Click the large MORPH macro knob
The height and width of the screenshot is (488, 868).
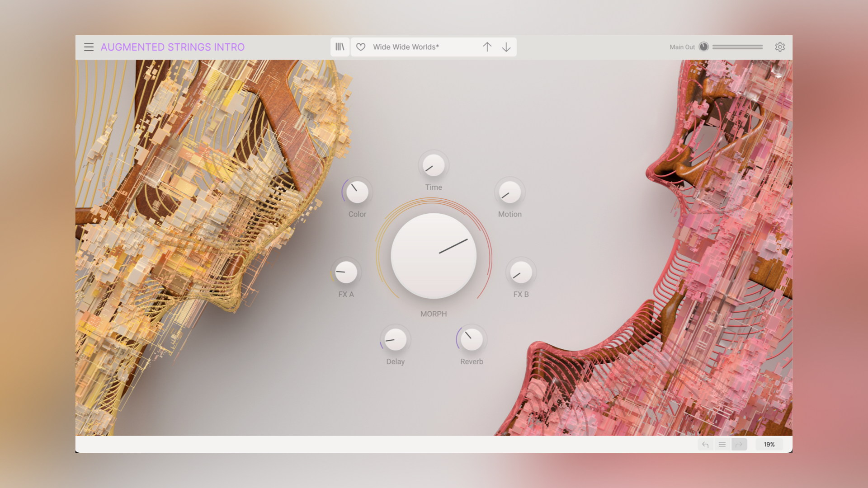pos(433,255)
